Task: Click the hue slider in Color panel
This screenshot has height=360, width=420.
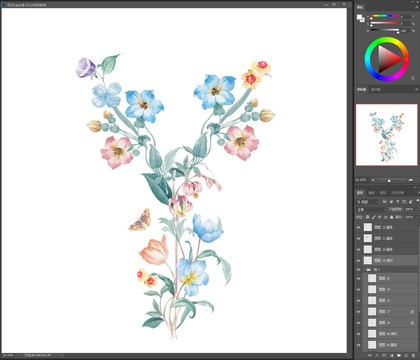Action: click(385, 16)
